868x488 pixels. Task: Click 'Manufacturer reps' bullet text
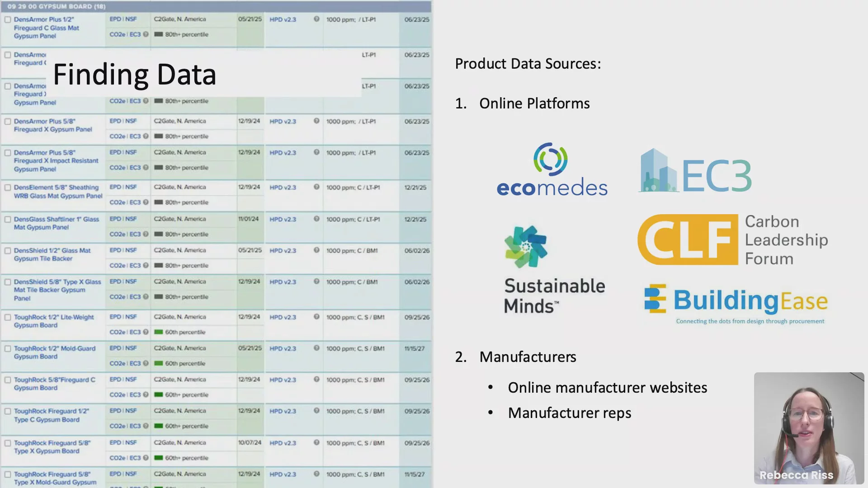[569, 413]
